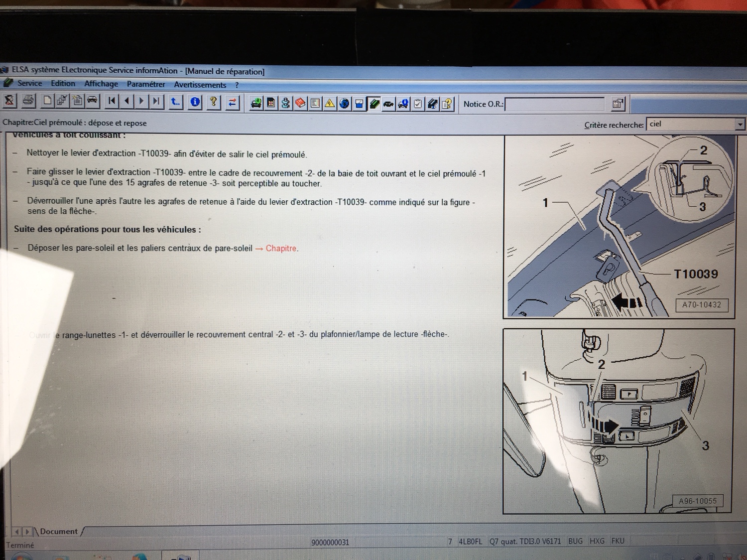Screen dimensions: 747x560
Task: Open the Avertissements menu
Action: [200, 85]
